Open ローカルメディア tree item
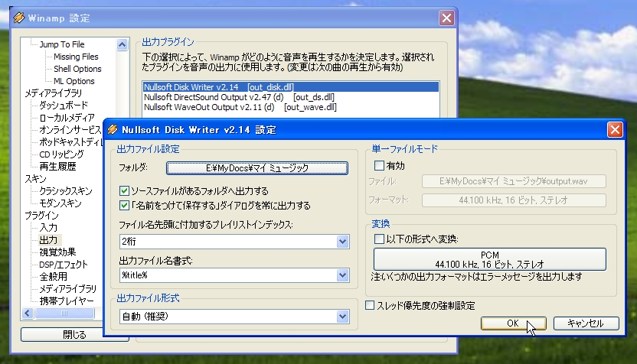 [67, 118]
